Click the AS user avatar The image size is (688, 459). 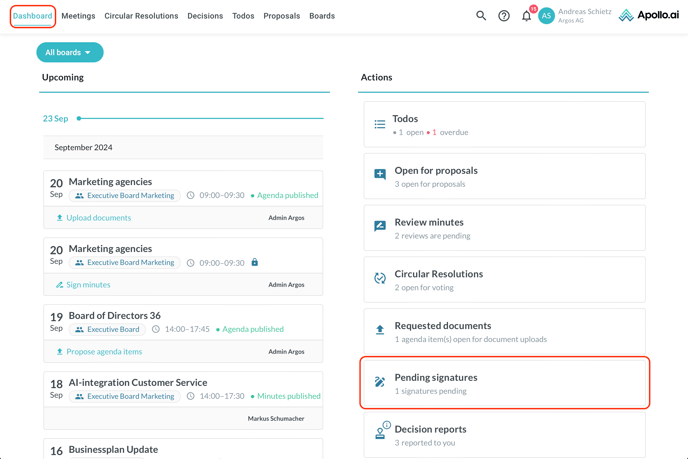point(546,16)
